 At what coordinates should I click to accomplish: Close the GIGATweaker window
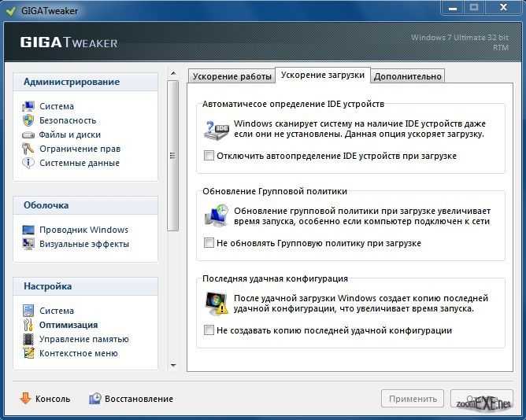[503, 8]
